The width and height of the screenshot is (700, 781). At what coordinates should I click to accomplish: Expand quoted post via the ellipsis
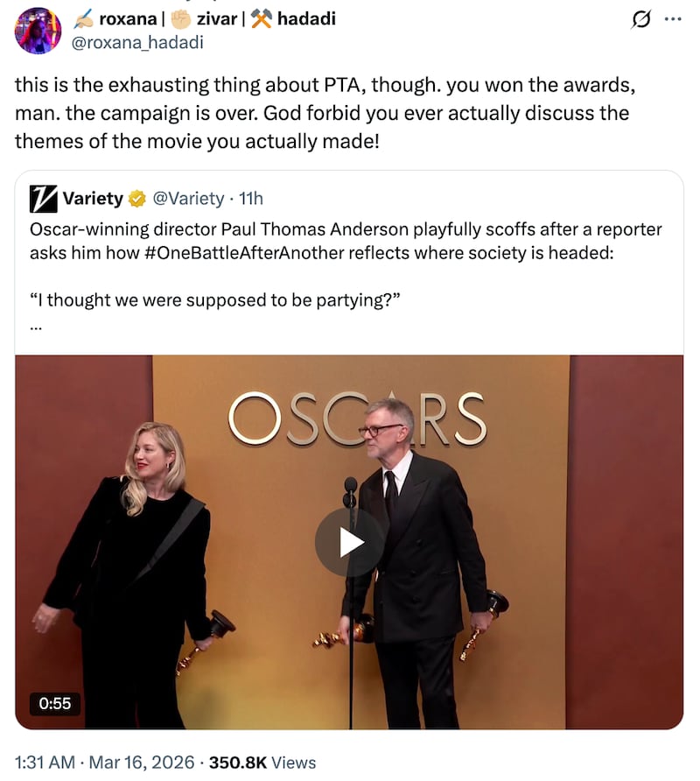coord(36,327)
